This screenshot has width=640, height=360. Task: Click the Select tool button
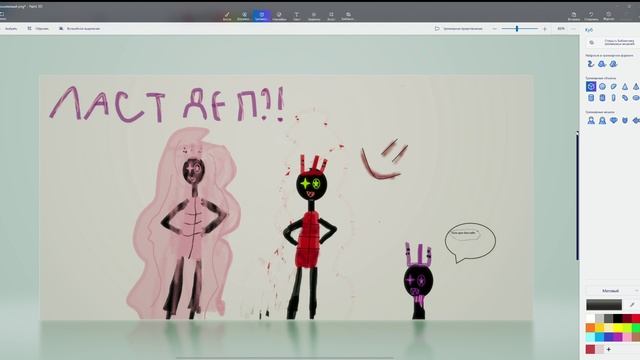[x=10, y=29]
